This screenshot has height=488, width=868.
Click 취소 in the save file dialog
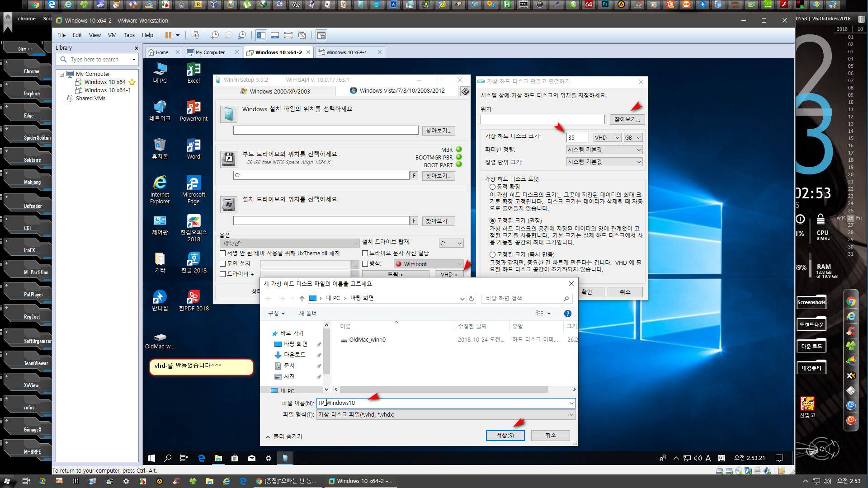(x=550, y=435)
